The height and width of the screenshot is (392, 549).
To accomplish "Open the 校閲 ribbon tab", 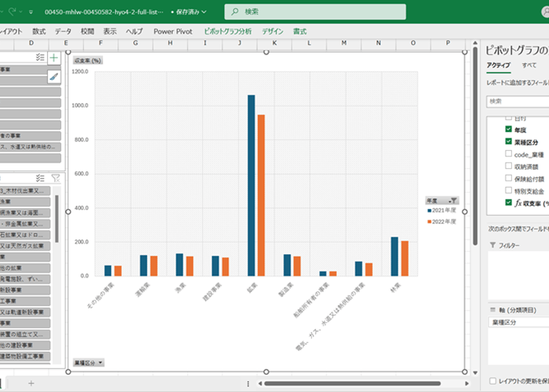I will 87,31.
